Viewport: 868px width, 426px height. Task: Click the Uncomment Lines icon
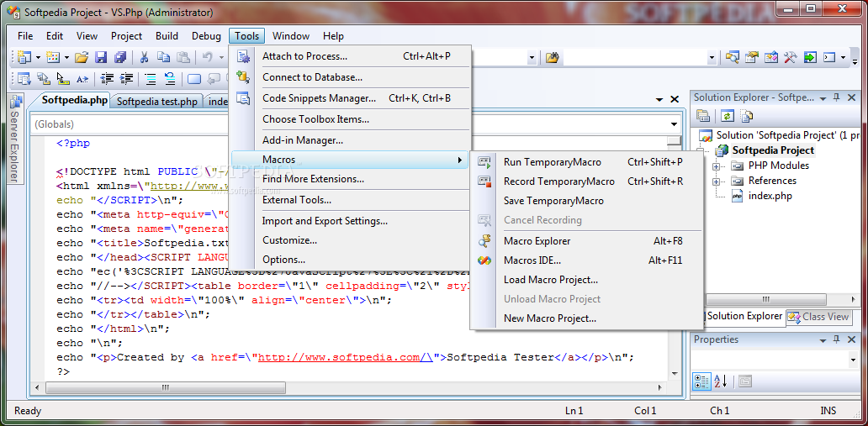pyautogui.click(x=169, y=78)
